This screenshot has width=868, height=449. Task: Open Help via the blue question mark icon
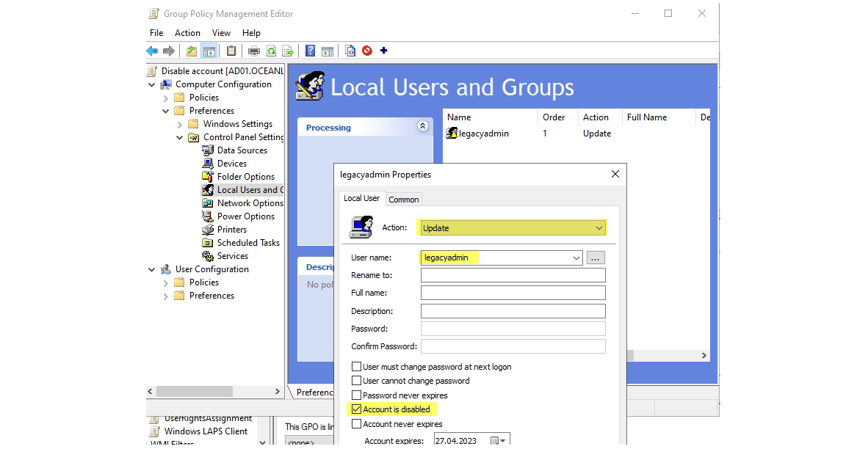point(311,51)
